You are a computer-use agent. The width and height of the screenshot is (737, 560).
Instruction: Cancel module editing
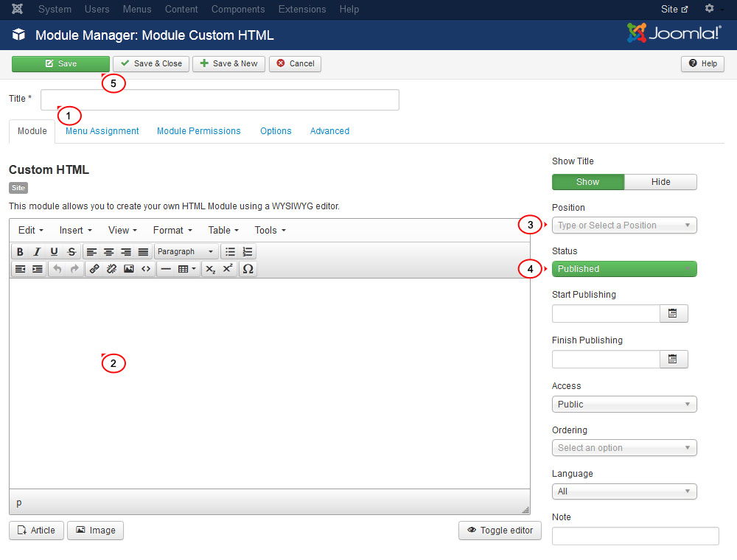[296, 64]
